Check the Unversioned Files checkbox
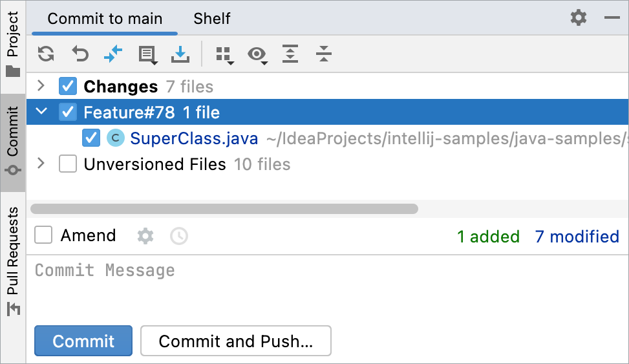Screen dimensions: 629x364 point(68,164)
